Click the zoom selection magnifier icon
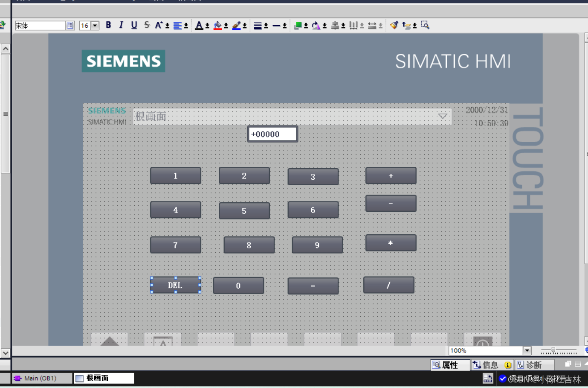588x388 pixels. pyautogui.click(x=425, y=25)
